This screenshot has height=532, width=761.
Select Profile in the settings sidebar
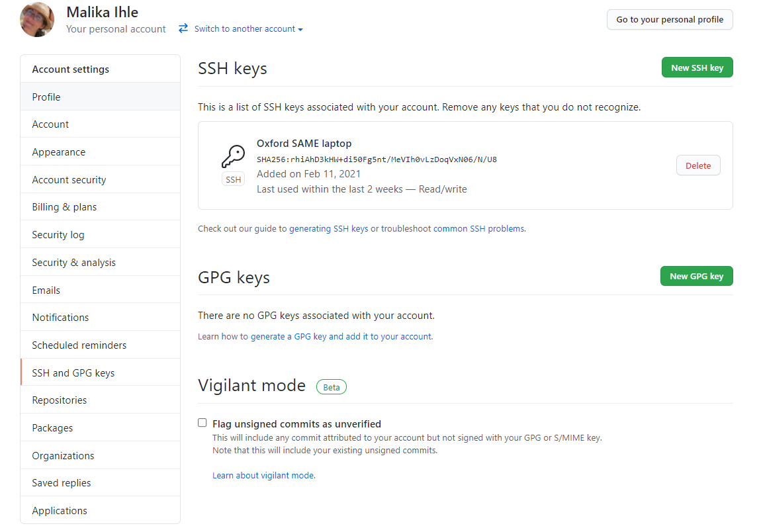point(46,97)
